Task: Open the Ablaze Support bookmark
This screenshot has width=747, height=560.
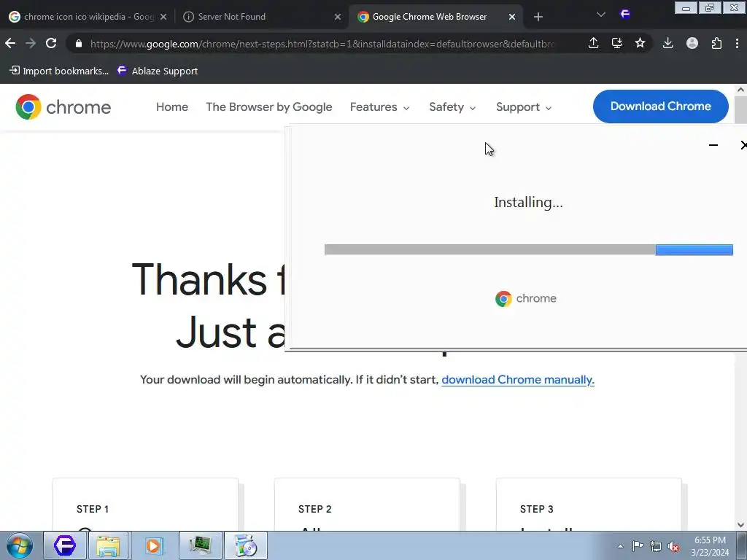Action: point(158,71)
